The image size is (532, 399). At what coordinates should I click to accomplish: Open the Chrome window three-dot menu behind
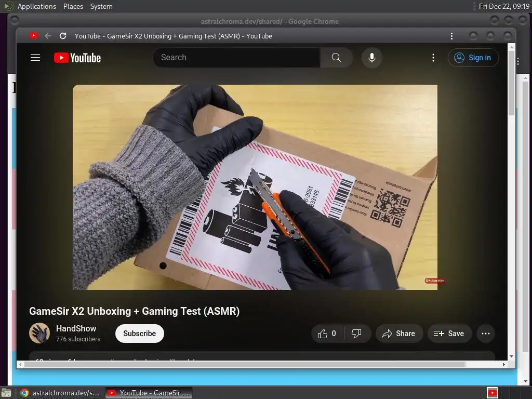[x=518, y=61]
